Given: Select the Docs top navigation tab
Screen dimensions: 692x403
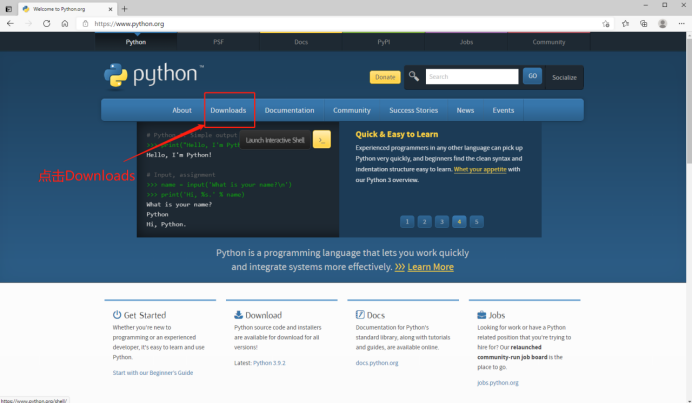Looking at the screenshot, I should [301, 42].
